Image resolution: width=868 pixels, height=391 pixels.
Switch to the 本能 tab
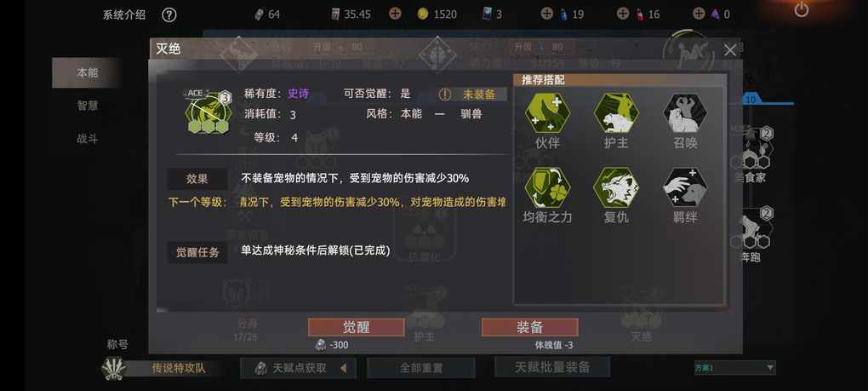[x=87, y=72]
